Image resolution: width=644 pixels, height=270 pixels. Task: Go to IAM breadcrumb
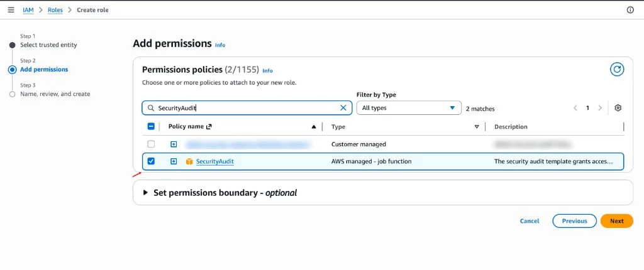pyautogui.click(x=28, y=10)
